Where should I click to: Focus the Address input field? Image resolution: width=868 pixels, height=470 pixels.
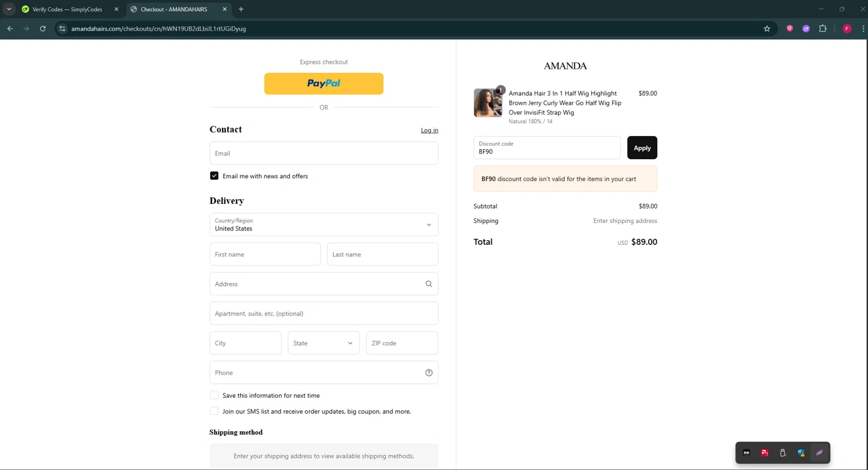324,284
